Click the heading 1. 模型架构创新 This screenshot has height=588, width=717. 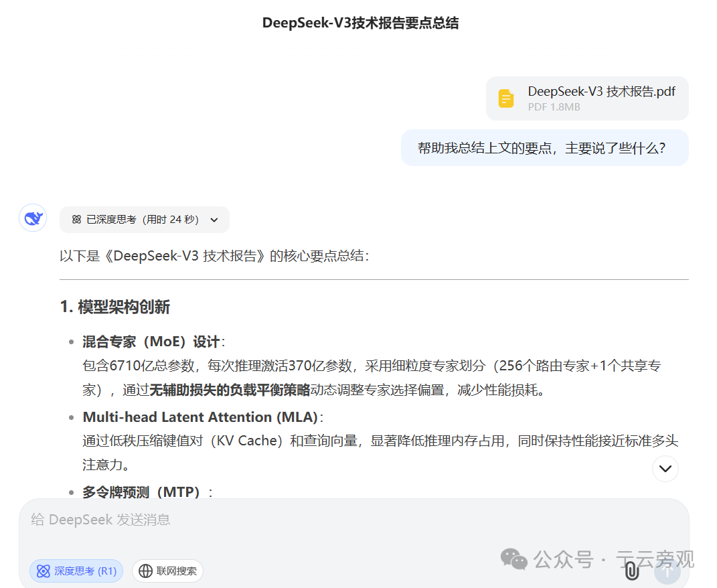point(114,307)
